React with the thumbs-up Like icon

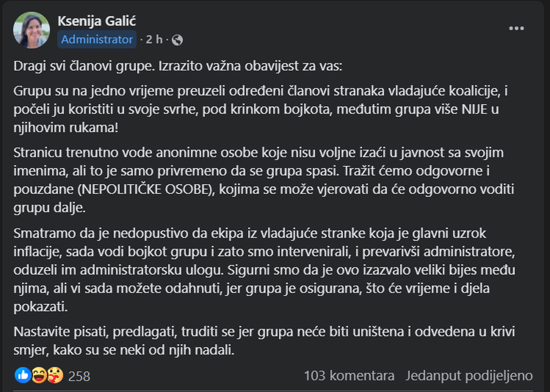point(22,375)
